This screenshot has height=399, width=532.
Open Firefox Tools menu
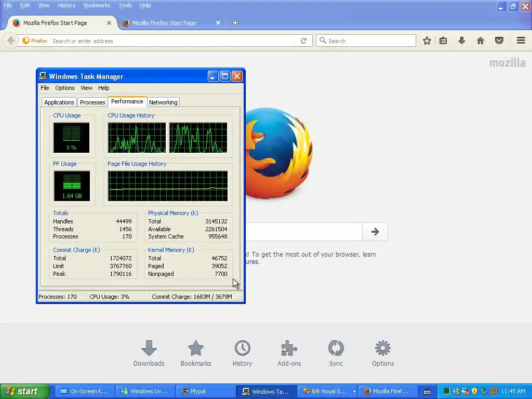tap(125, 5)
